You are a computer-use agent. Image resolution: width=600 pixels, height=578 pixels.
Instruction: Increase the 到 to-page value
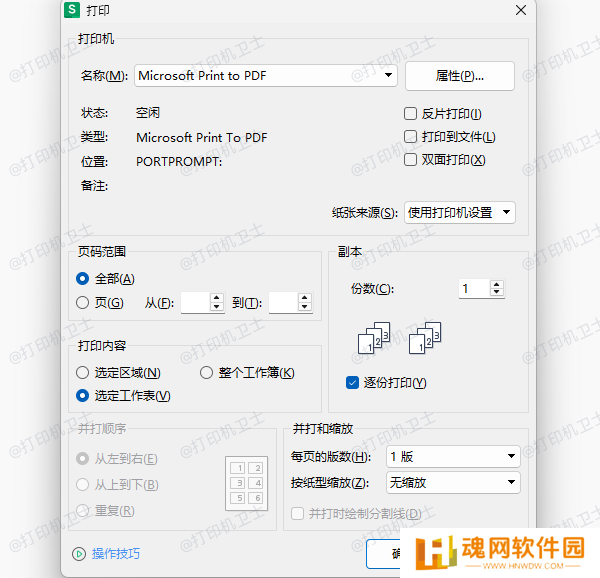click(305, 298)
